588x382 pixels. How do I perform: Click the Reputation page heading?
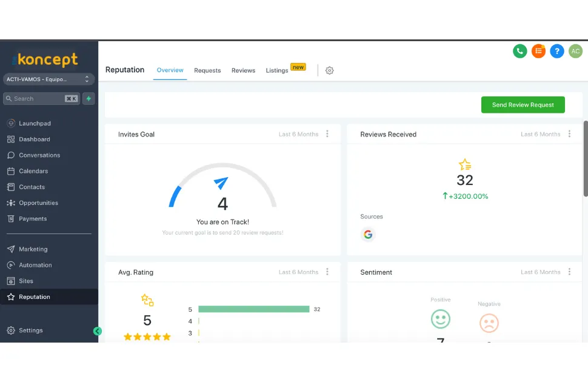[125, 70]
